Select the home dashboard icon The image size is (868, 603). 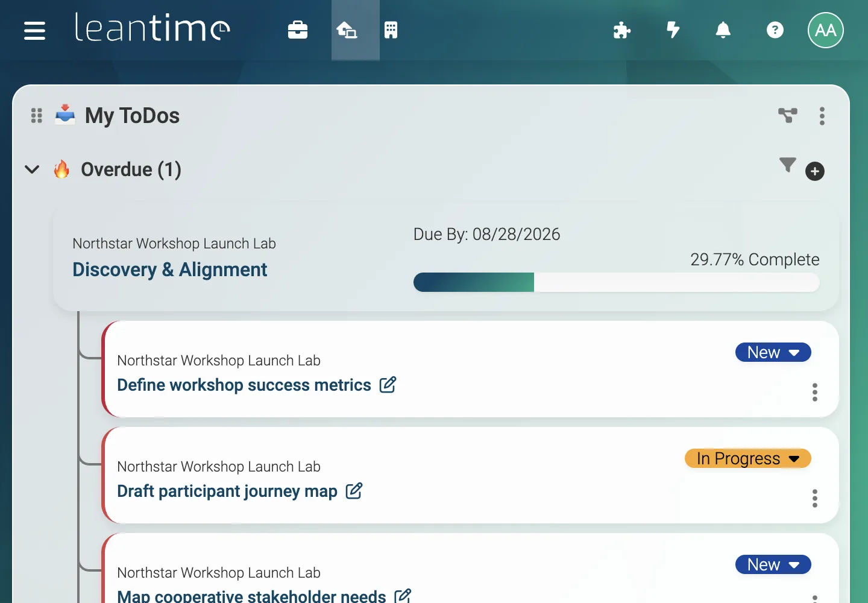[347, 30]
